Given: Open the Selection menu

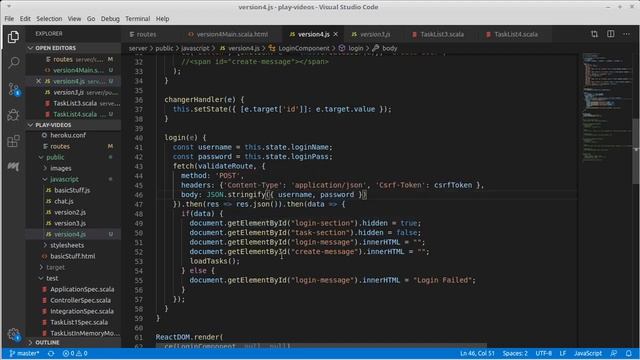Looking at the screenshot, I should click(49, 19).
